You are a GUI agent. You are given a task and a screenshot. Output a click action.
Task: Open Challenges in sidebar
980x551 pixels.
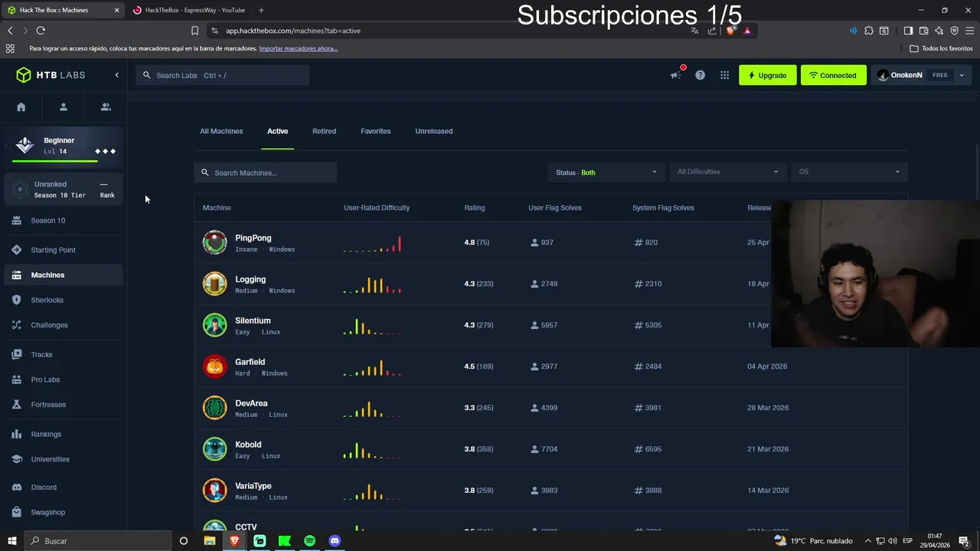(63, 325)
